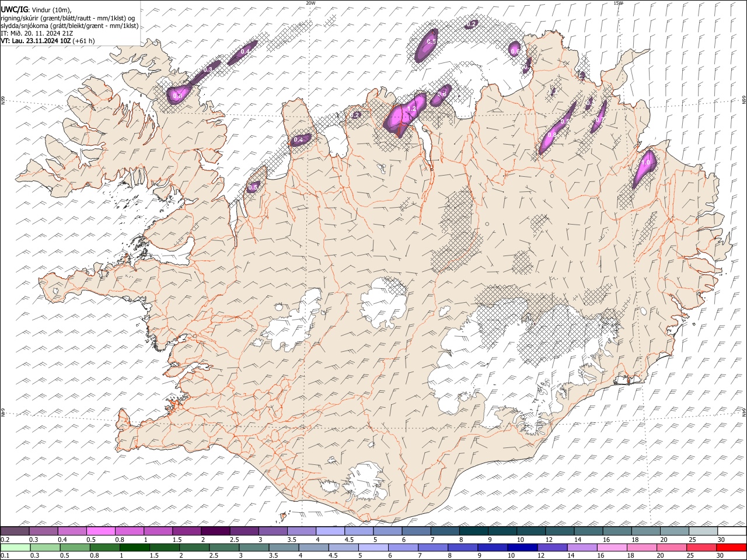Click the UWC/IG bold title text

coord(14,9)
